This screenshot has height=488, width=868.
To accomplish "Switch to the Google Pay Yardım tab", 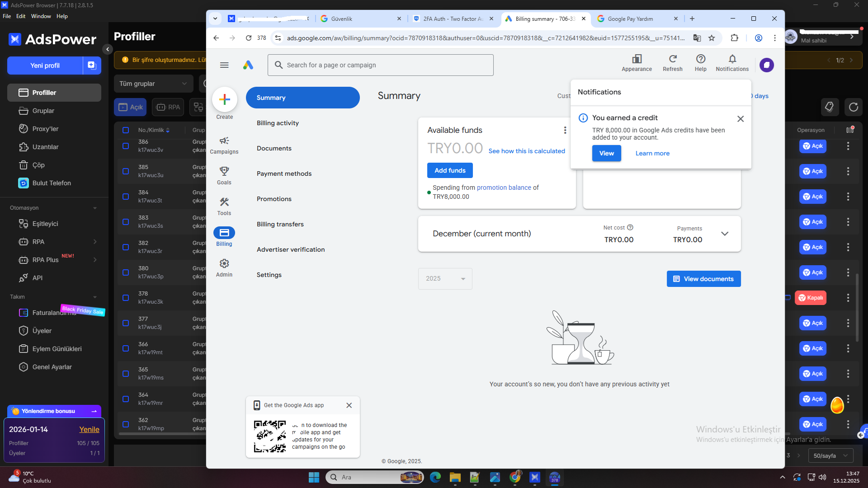I will (637, 19).
